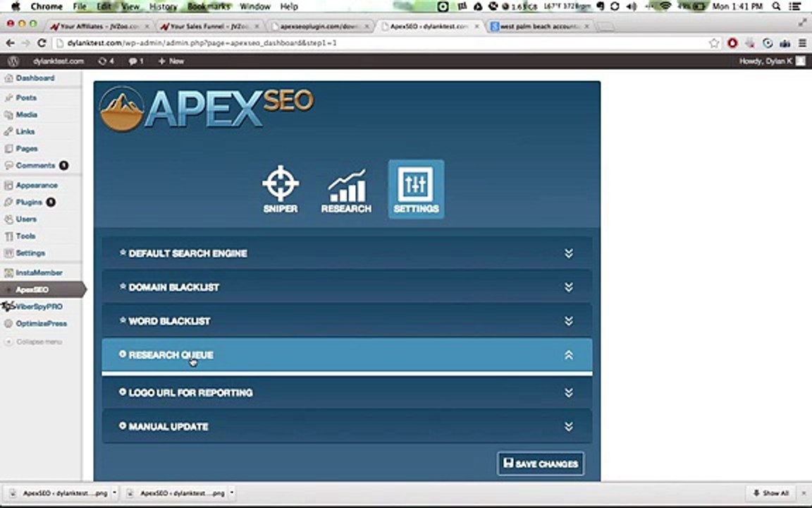
Task: Open Chrome menu hamburger icon
Action: 802,44
